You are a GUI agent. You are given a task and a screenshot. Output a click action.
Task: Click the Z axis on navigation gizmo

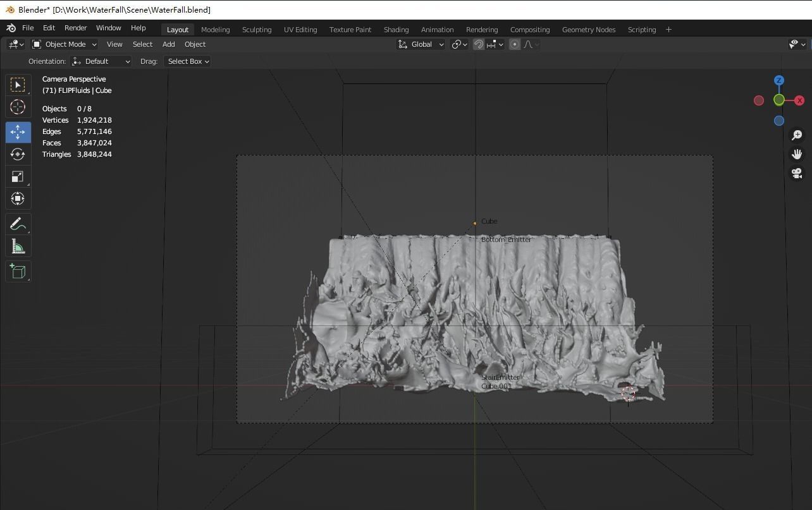click(779, 80)
